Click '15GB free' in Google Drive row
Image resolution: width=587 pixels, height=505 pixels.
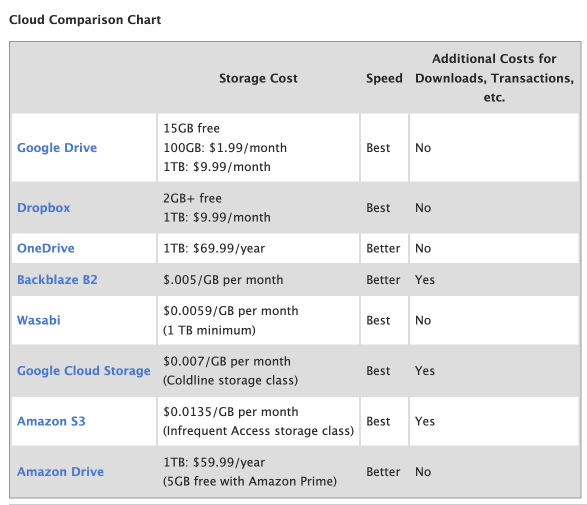pyautogui.click(x=192, y=128)
